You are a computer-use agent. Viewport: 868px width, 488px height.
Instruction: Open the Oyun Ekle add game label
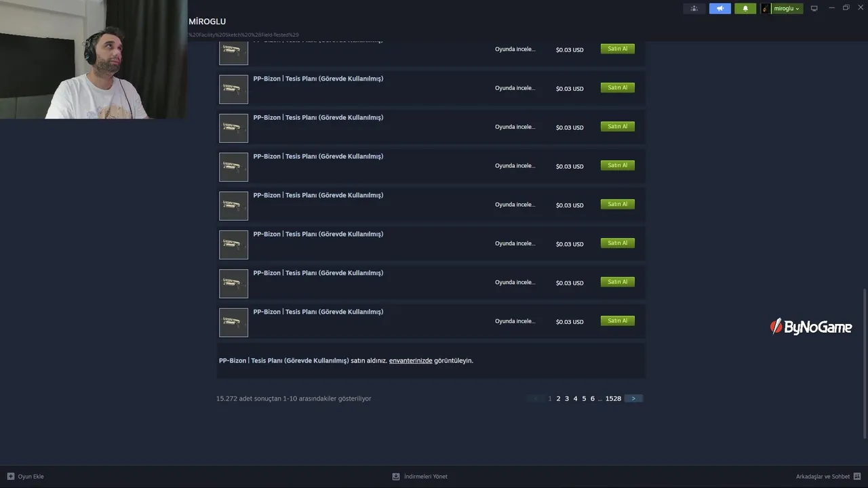pos(31,476)
